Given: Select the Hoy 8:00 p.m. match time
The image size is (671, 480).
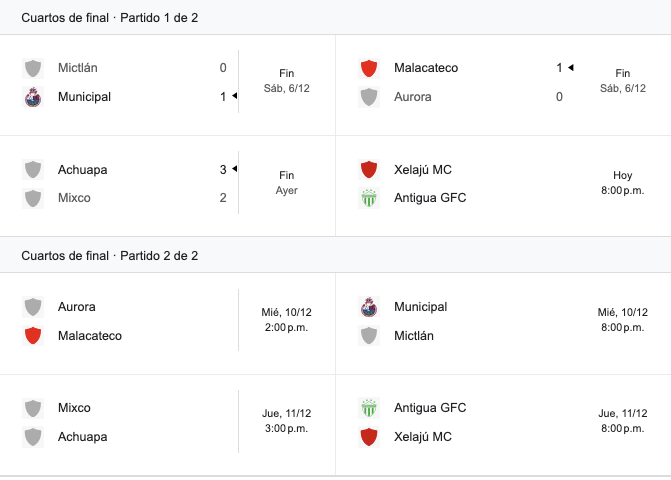Looking at the screenshot, I should pyautogui.click(x=622, y=183).
